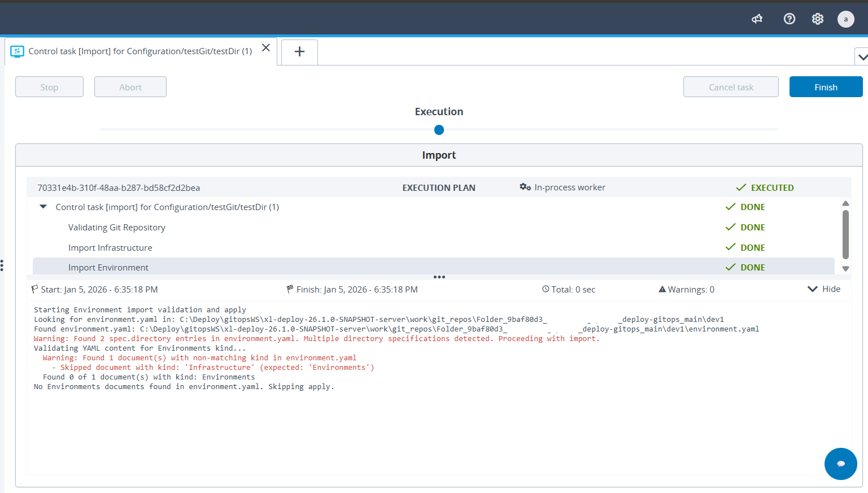
Task: Click the Start time flag icon
Action: point(35,289)
